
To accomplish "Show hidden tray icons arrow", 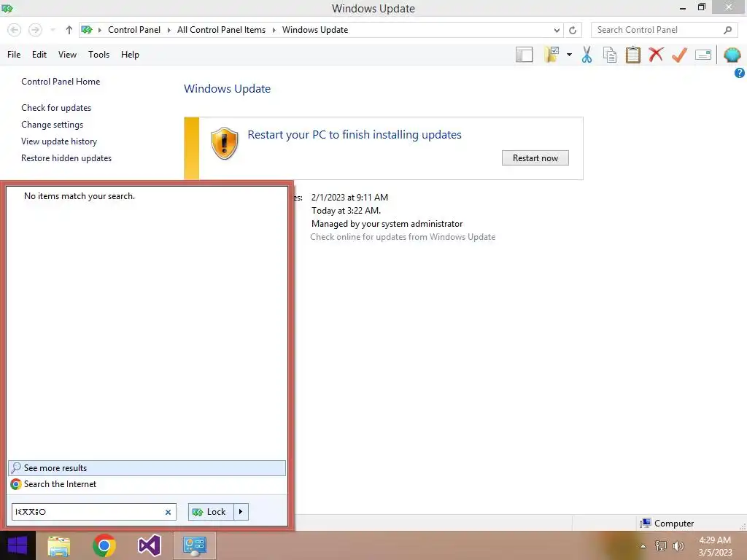I will point(643,546).
